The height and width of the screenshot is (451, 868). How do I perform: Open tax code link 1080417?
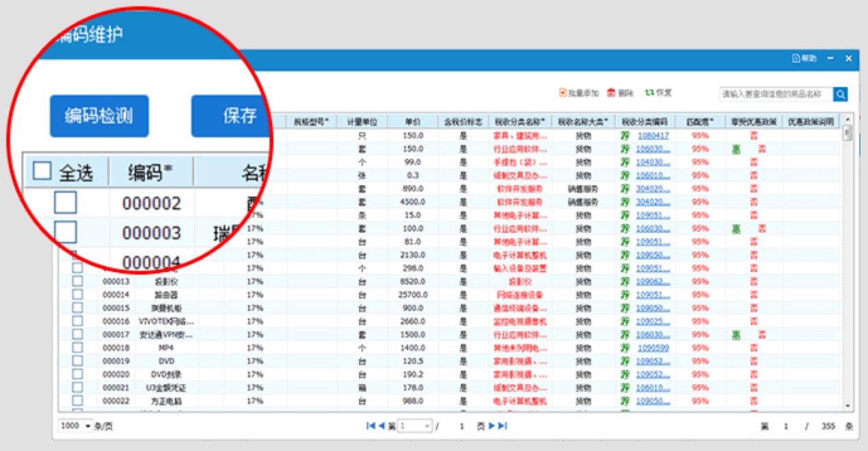coord(653,136)
